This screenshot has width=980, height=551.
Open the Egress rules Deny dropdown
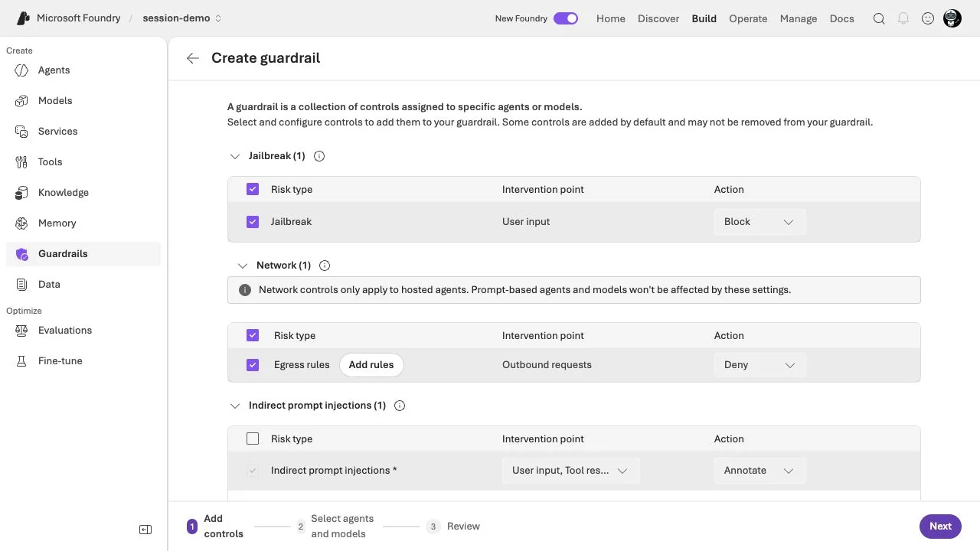(x=759, y=365)
